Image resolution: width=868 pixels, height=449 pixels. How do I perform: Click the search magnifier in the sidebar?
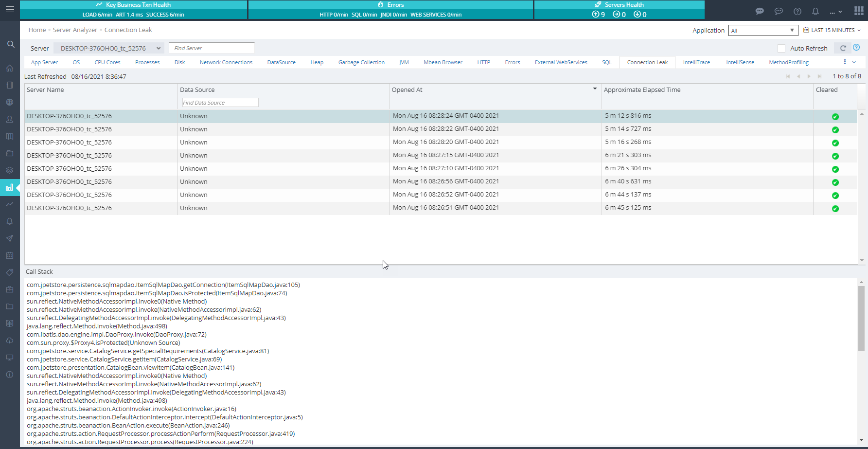coord(10,44)
